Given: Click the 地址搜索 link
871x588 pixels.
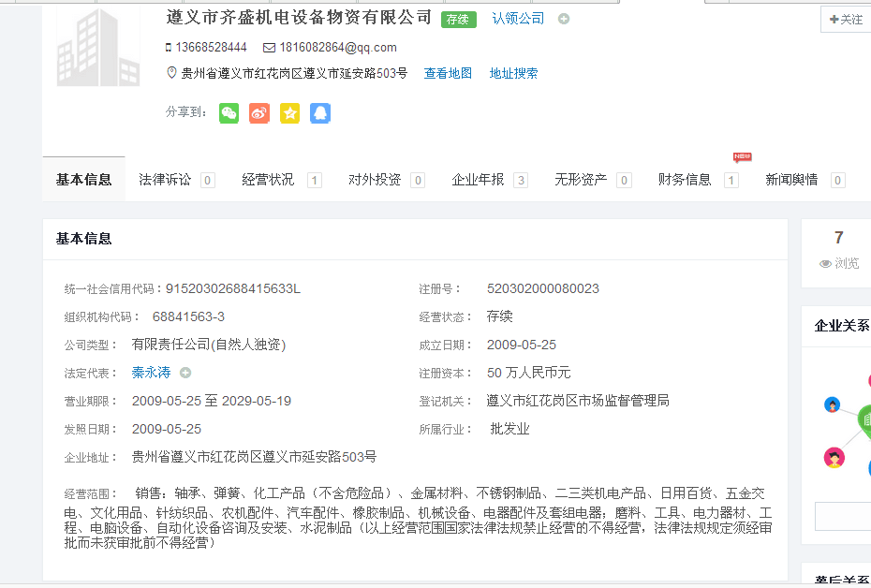Looking at the screenshot, I should (x=513, y=73).
